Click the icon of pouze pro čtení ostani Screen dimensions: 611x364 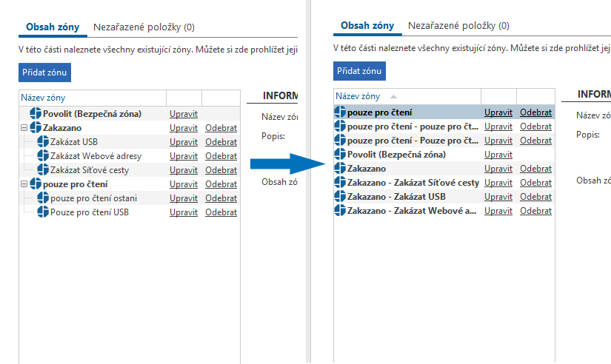43,198
